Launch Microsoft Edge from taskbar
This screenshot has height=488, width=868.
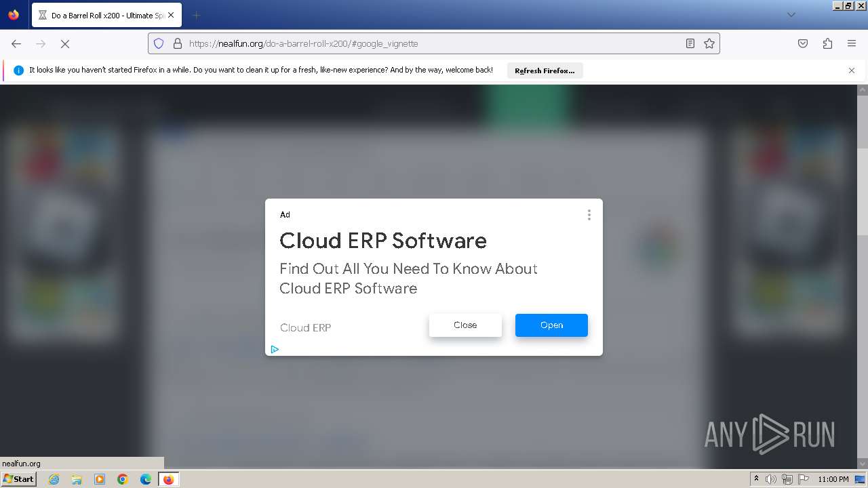pos(146,479)
